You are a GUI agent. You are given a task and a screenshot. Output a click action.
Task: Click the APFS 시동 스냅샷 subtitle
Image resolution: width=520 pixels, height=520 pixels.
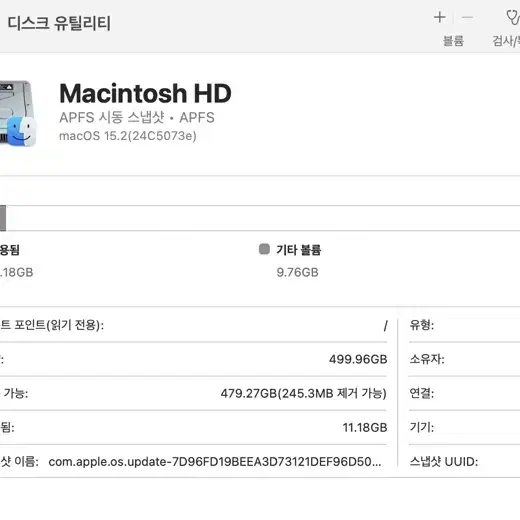tap(137, 117)
